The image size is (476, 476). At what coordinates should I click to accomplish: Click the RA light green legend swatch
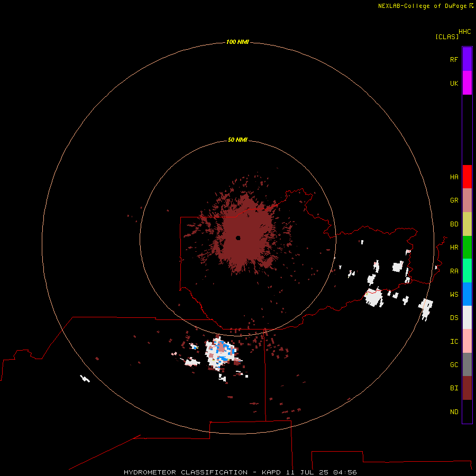click(467, 271)
